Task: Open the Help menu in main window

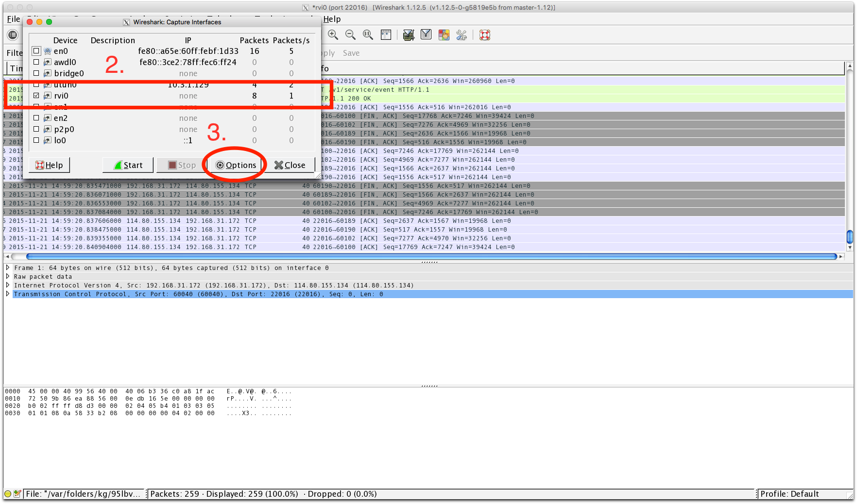Action: click(x=332, y=19)
